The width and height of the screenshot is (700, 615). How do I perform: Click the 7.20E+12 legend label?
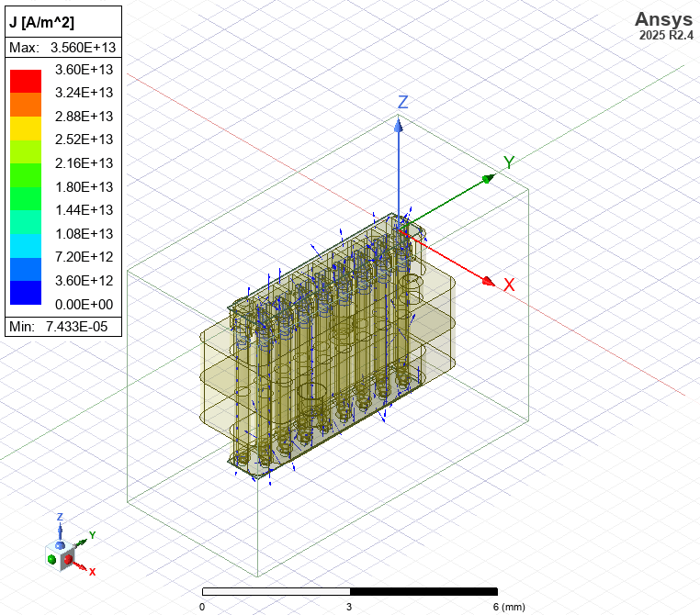pyautogui.click(x=84, y=256)
